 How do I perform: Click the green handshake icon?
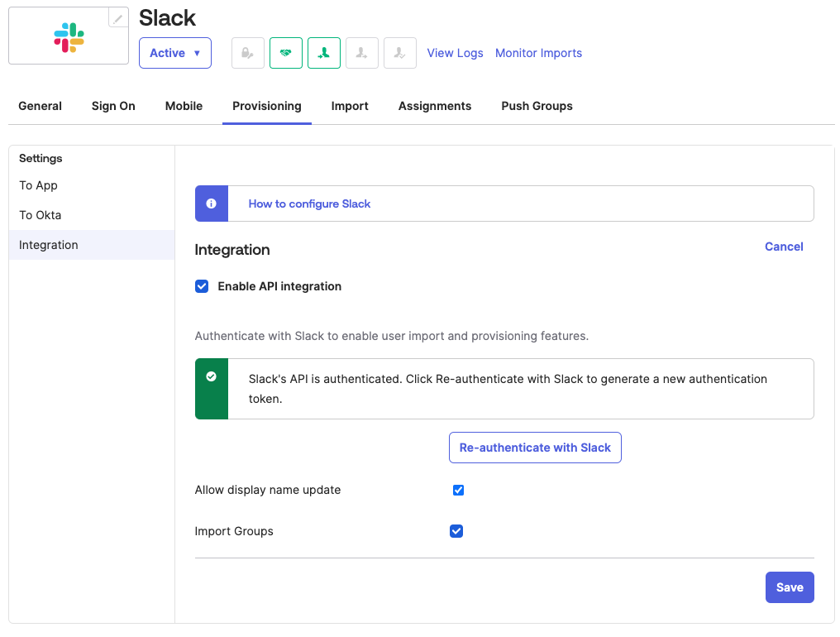tap(285, 53)
